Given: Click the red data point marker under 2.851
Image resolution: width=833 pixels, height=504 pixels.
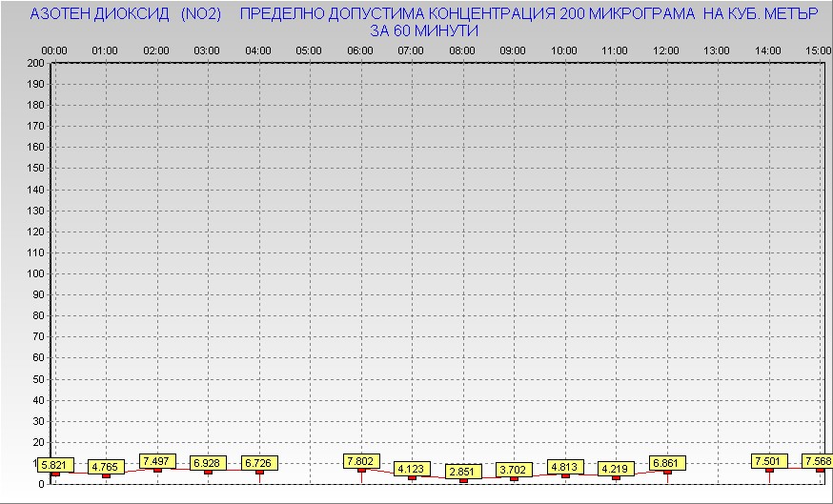Looking at the screenshot, I should pyautogui.click(x=463, y=480).
